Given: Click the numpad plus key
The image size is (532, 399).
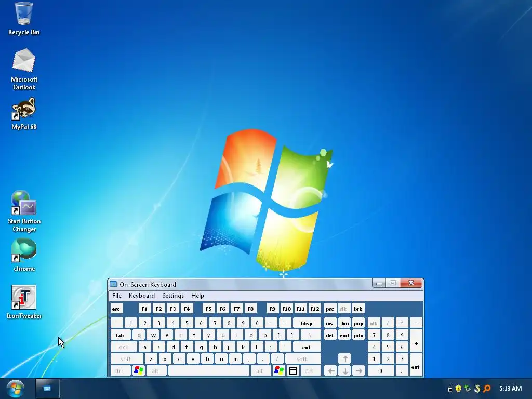Looking at the screenshot, I should point(416,341).
